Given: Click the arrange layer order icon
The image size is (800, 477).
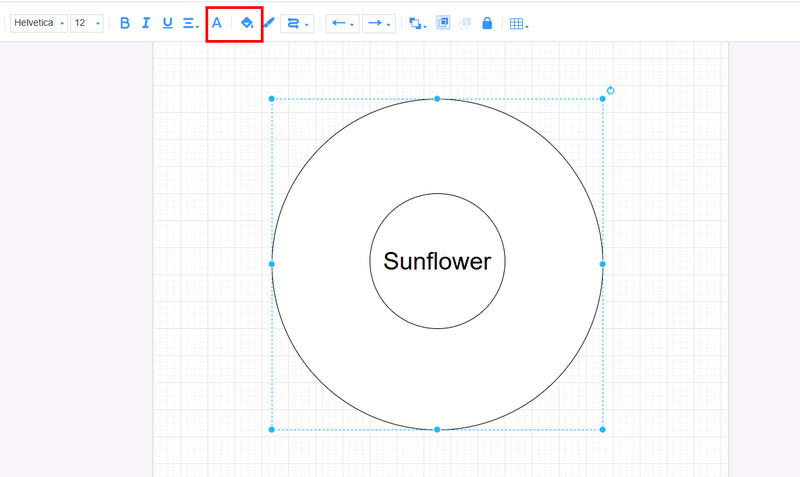Looking at the screenshot, I should pyautogui.click(x=417, y=23).
